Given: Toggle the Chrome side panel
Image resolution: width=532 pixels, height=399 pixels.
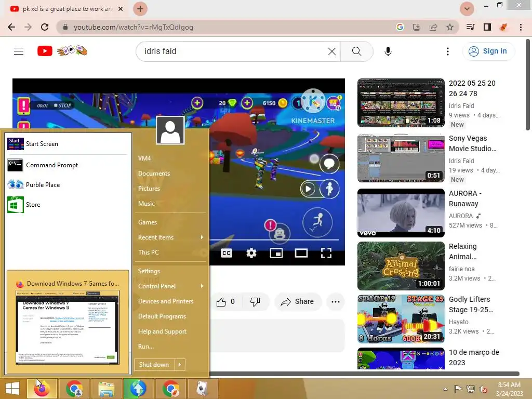Looking at the screenshot, I should (487, 27).
